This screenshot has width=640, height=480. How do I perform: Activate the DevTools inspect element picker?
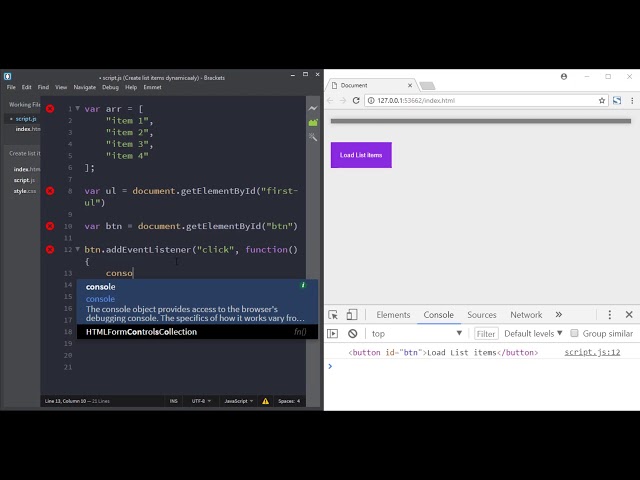pos(333,315)
